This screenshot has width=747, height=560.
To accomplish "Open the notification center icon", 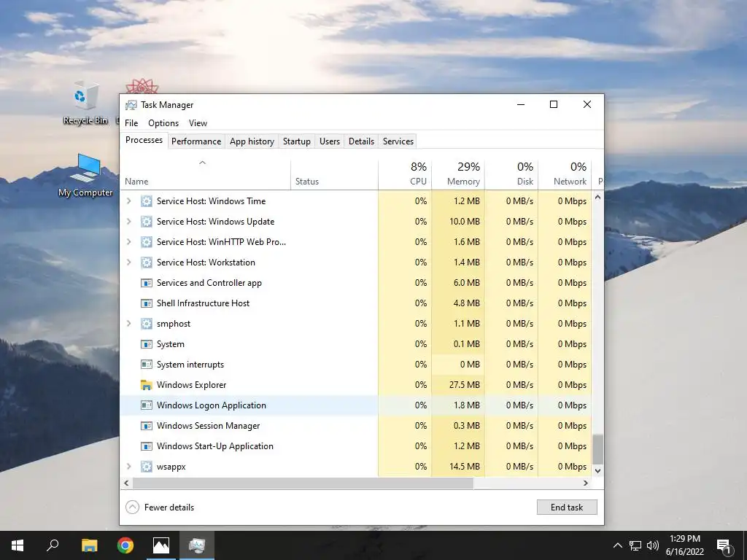I will (x=724, y=546).
